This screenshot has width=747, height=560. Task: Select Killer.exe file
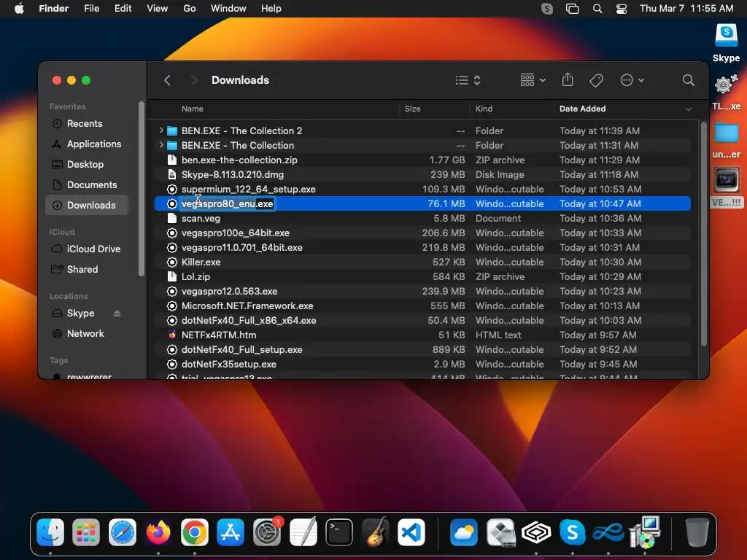pos(422,262)
